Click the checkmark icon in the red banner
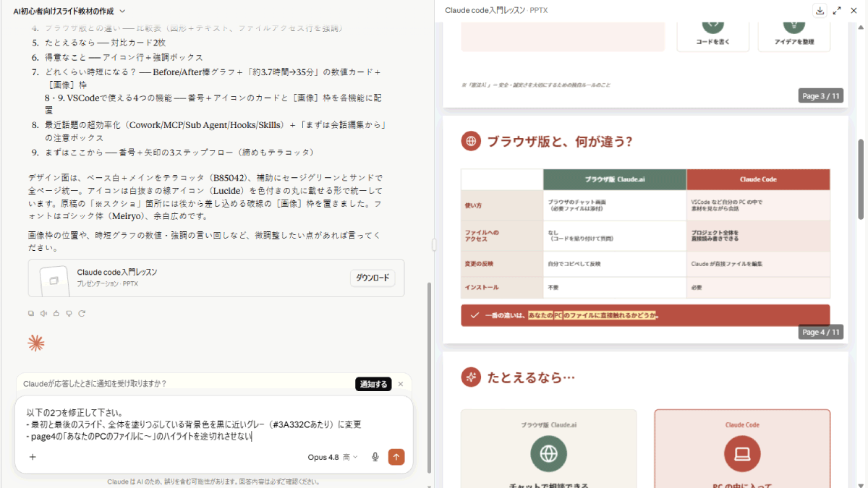The image size is (868, 488). 475,315
